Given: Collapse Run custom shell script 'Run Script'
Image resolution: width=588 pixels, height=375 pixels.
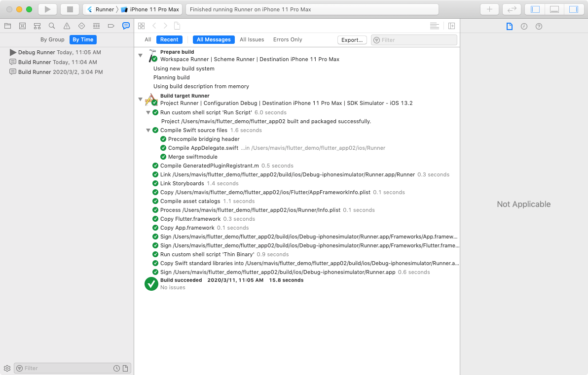Looking at the screenshot, I should 148,112.
